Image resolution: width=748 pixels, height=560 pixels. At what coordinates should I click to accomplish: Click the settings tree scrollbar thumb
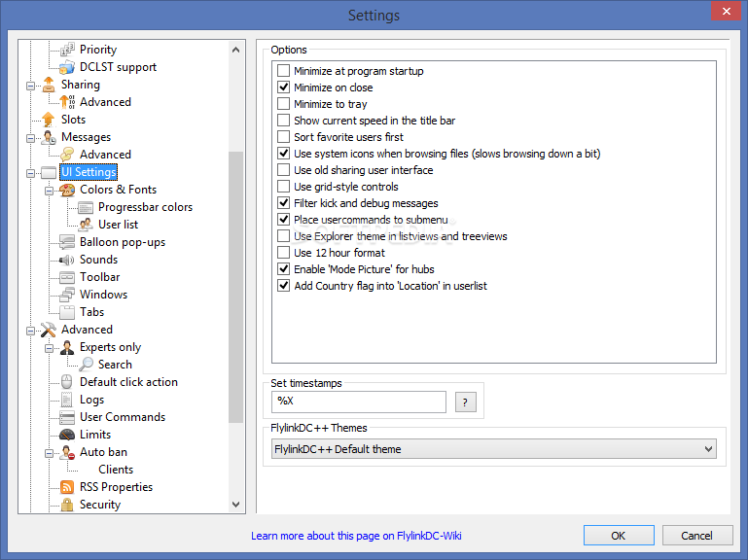(x=235, y=287)
